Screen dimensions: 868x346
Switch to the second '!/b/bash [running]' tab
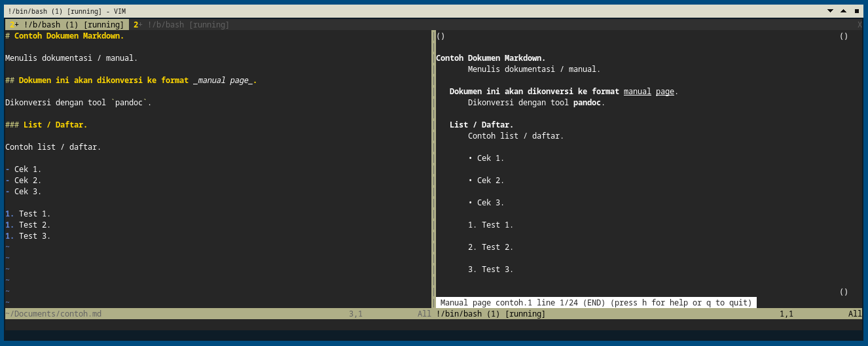point(181,25)
